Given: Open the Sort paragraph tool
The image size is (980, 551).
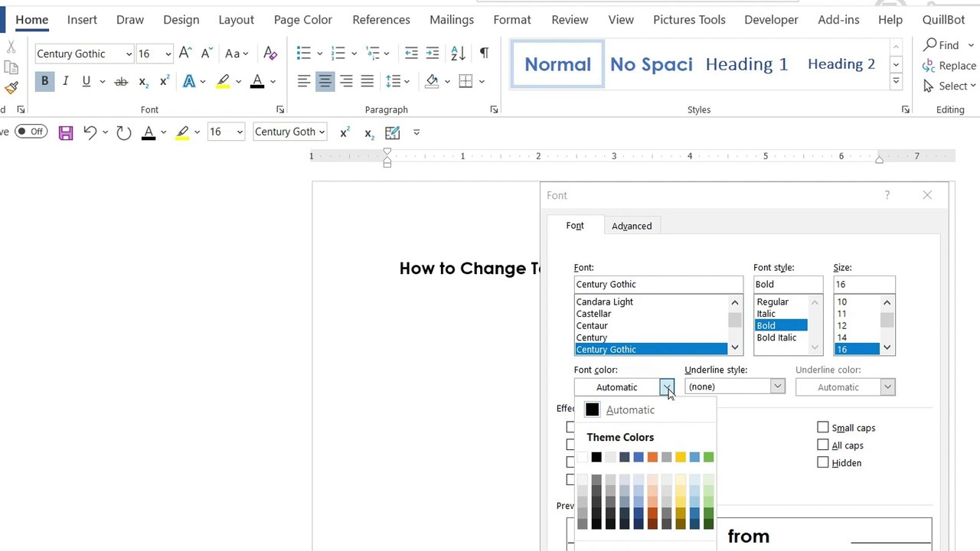Looking at the screenshot, I should (x=458, y=53).
